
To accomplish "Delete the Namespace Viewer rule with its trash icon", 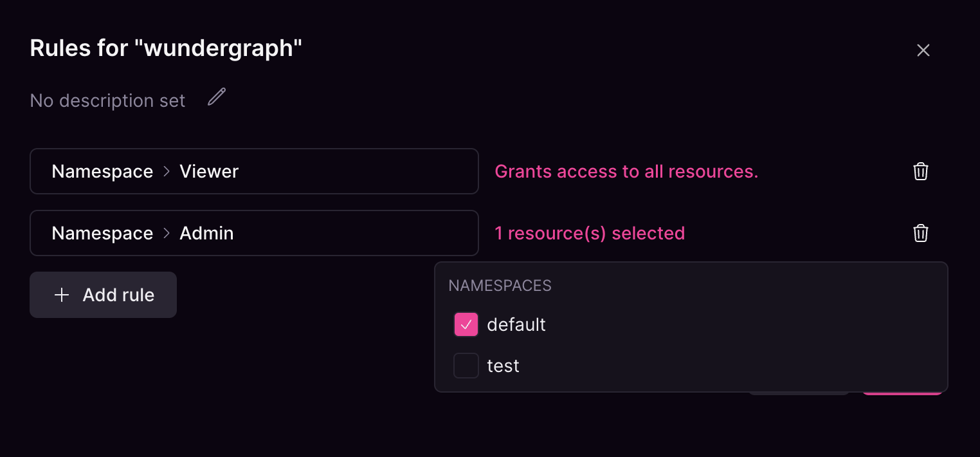I will pyautogui.click(x=920, y=171).
